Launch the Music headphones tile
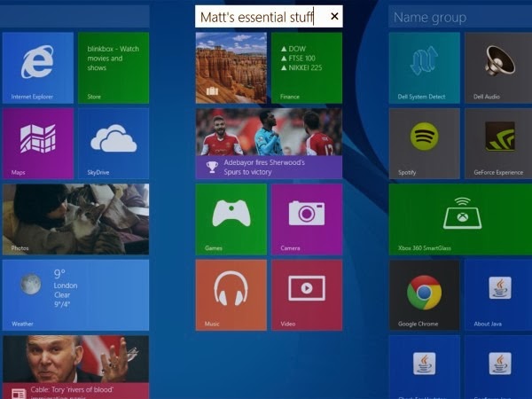 [x=231, y=295]
